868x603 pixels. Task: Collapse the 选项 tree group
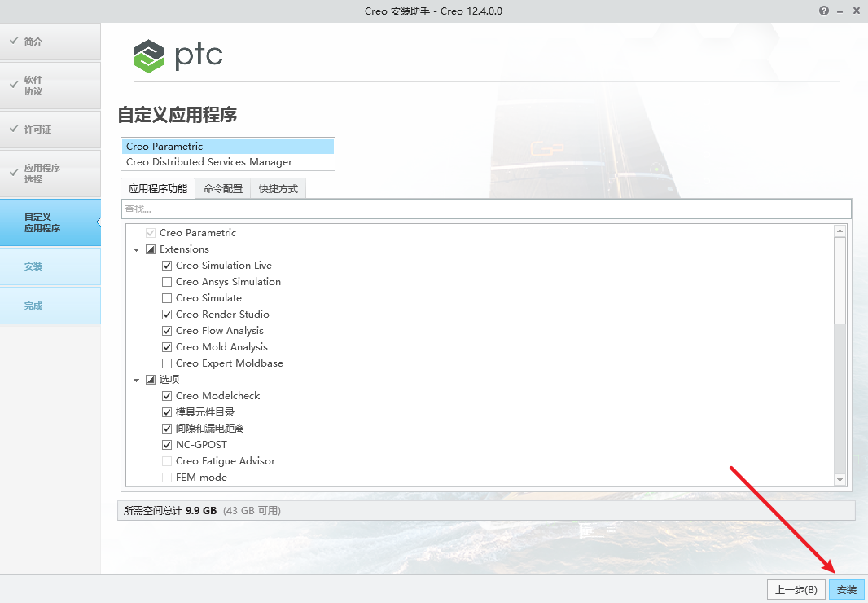[137, 380]
